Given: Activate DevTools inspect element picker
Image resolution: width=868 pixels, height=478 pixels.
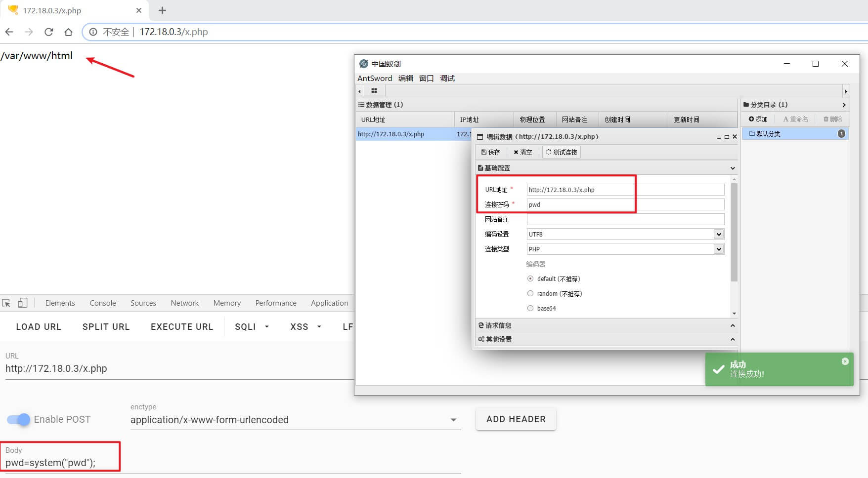Looking at the screenshot, I should 6,303.
